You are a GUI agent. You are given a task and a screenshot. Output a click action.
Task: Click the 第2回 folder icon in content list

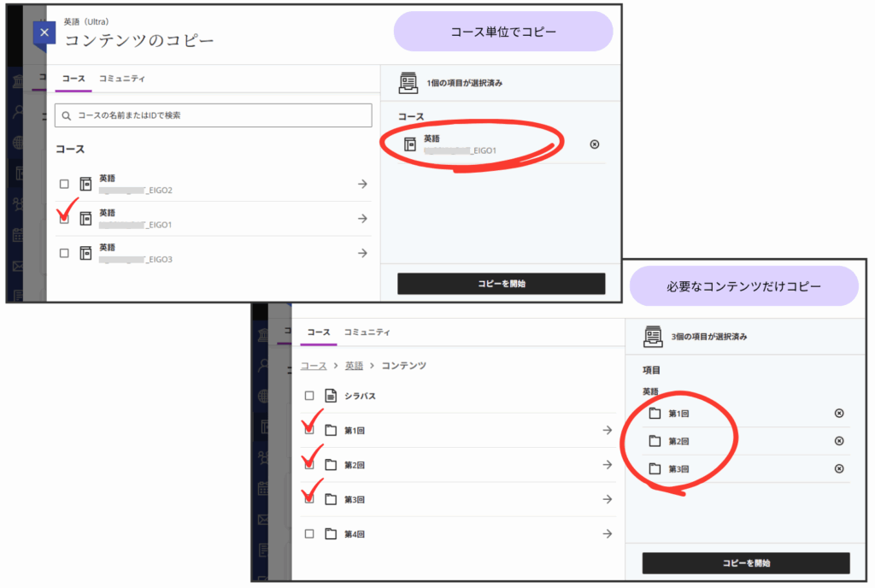click(x=331, y=465)
